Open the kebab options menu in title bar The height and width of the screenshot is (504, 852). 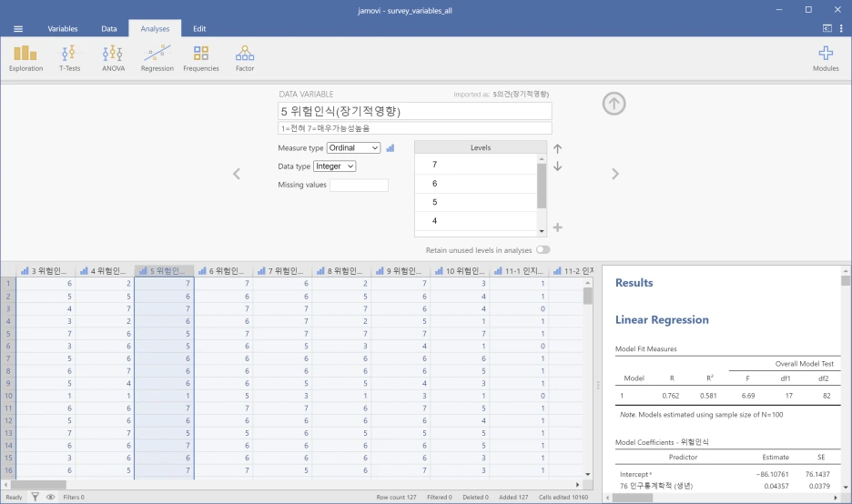coord(841,28)
